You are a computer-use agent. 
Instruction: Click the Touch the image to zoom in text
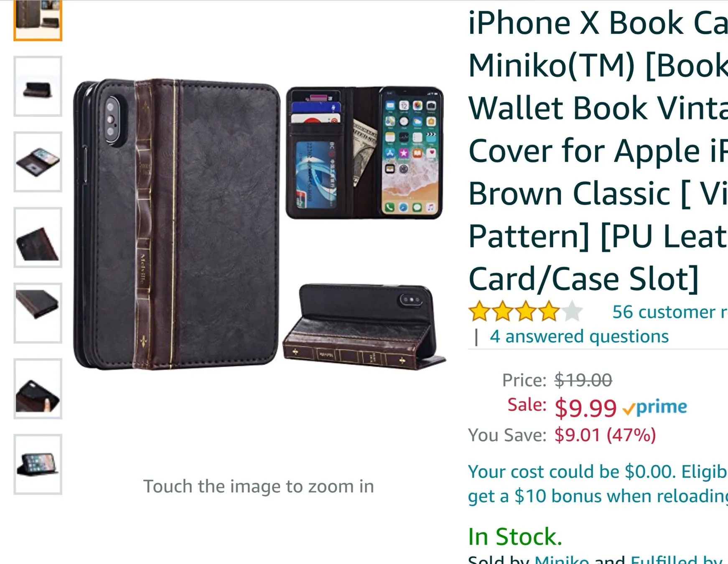point(259,486)
